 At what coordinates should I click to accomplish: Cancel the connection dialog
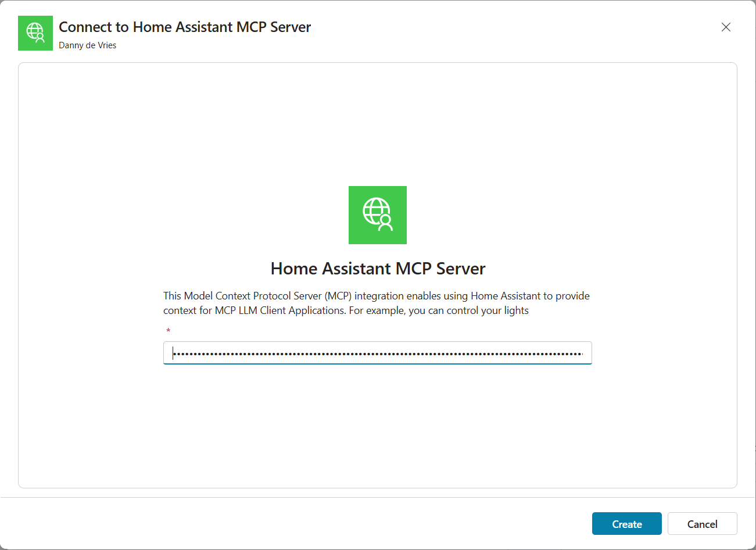[x=702, y=524]
